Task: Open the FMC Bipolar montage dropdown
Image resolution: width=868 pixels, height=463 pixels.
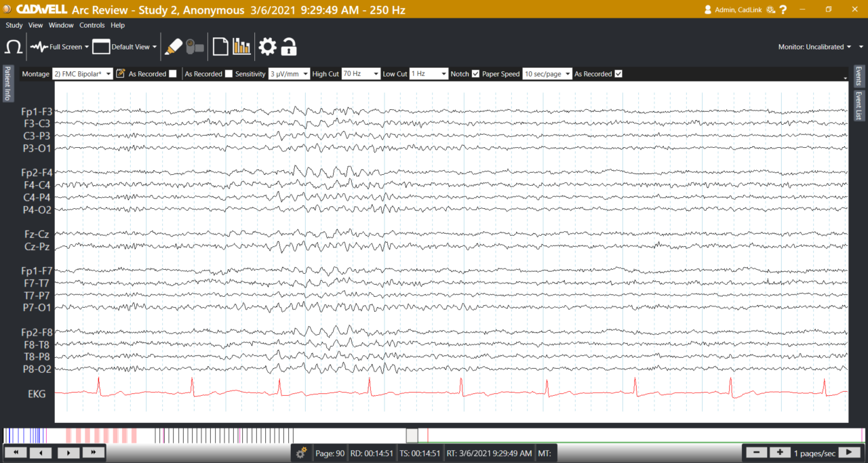Action: click(x=82, y=73)
